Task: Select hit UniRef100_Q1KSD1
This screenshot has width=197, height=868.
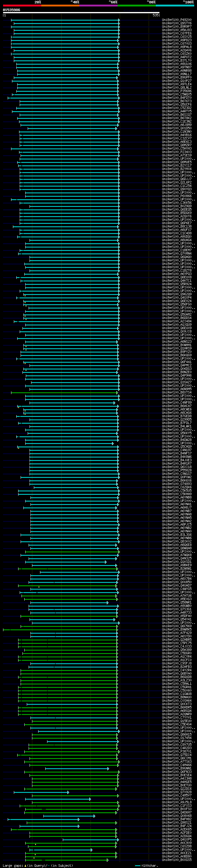Action: (176, 562)
